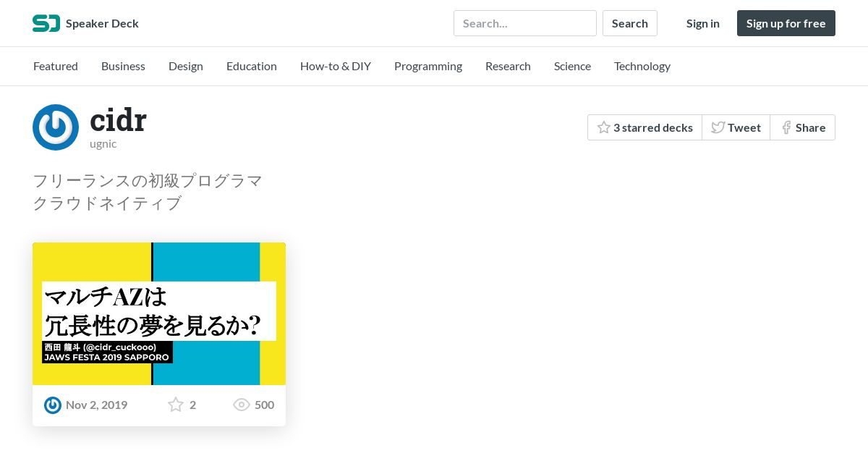This screenshot has height=456, width=868.
Task: Open the Technology category
Action: tap(642, 66)
